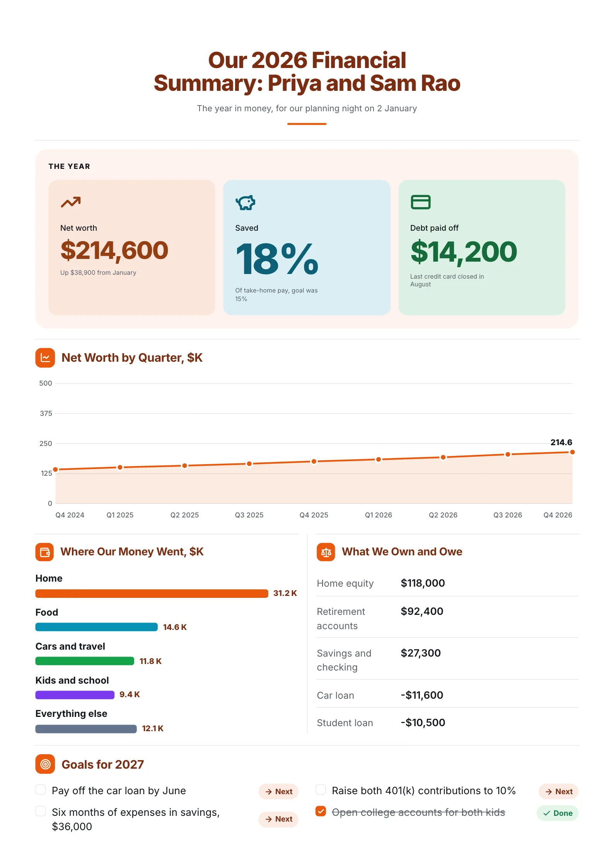Image resolution: width=614 pixels, height=868 pixels.
Task: Click the '$27,300' savings and checking value
Action: pos(421,653)
